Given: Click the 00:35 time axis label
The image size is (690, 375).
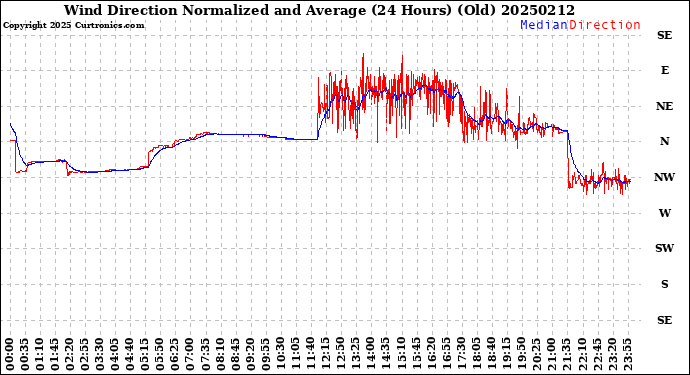Looking at the screenshot, I should point(25,355).
